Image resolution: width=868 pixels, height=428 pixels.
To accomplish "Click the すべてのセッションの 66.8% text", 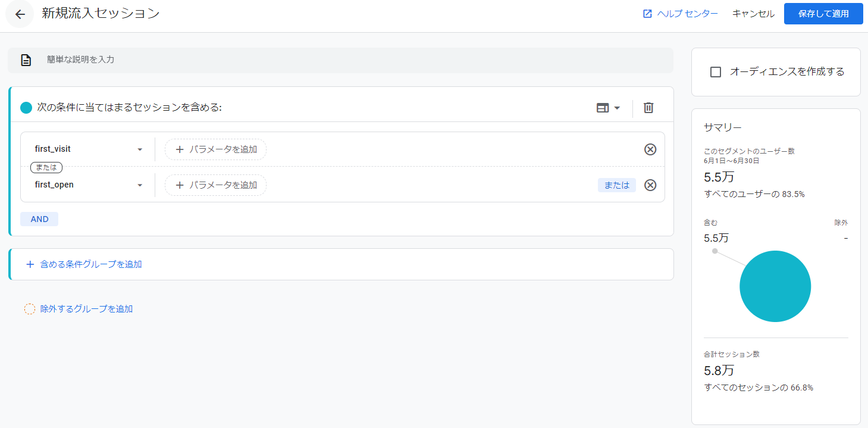I will [759, 388].
